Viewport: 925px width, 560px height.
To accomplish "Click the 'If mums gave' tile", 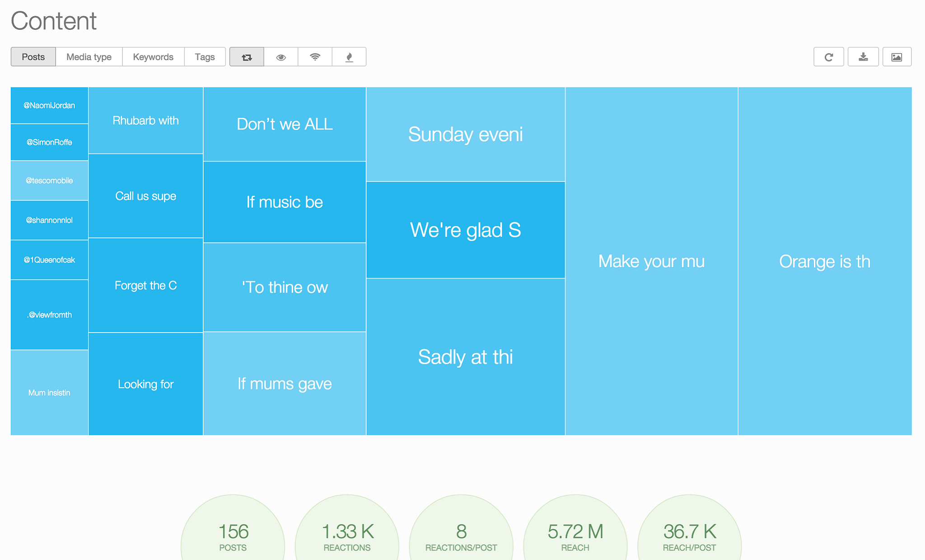I will point(285,383).
